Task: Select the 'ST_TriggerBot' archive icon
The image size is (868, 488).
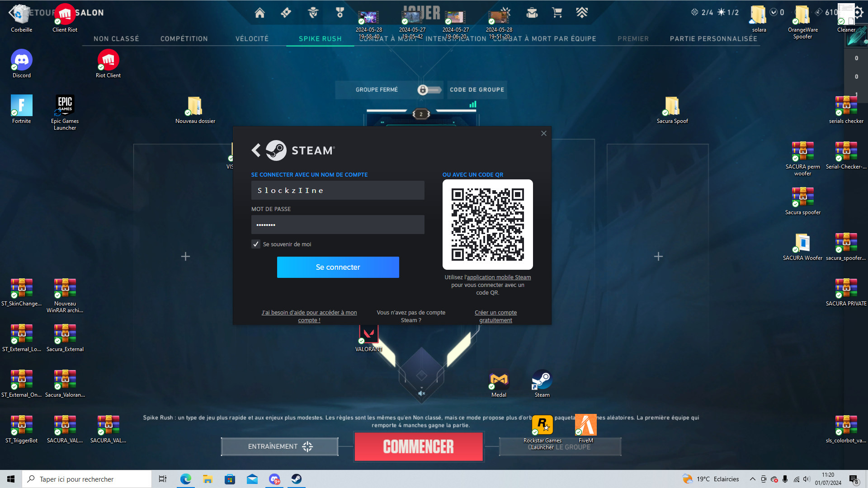Action: click(x=22, y=429)
